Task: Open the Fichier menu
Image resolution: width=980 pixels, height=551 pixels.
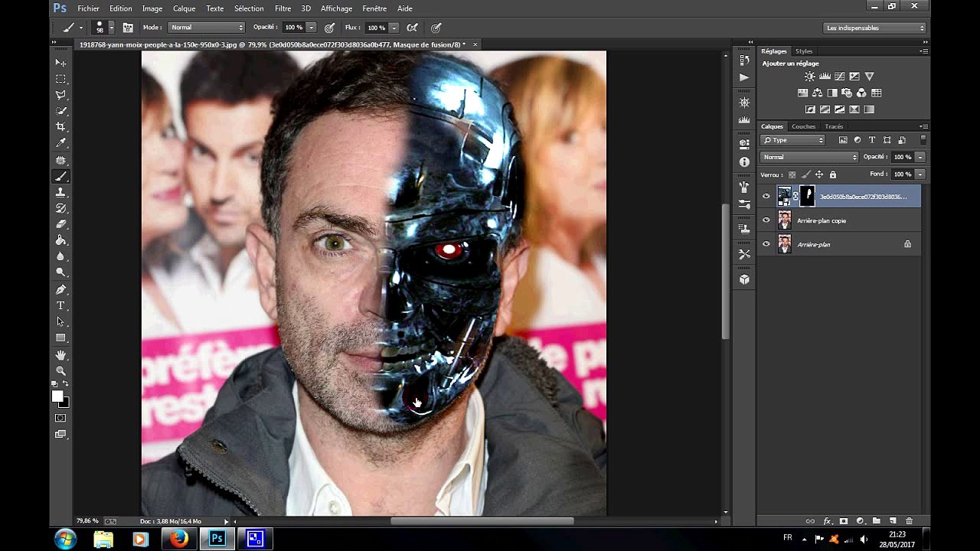Action: coord(88,8)
